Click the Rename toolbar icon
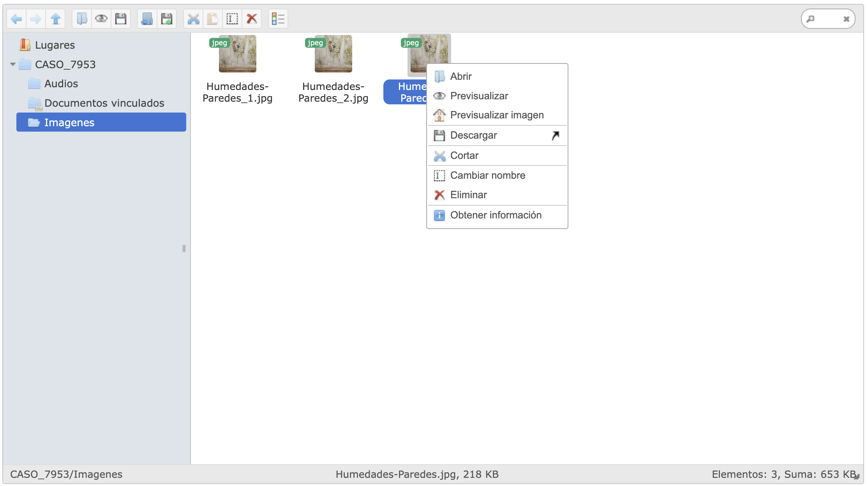Screen dimensions: 868x486 click(232, 19)
